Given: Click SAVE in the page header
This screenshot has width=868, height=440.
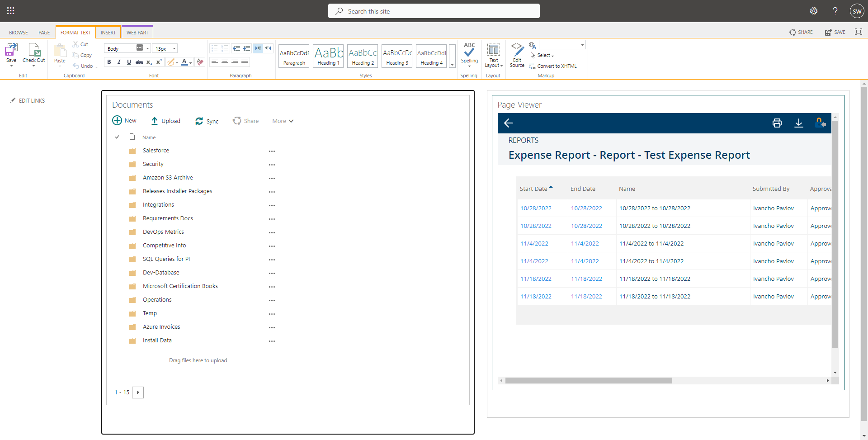Looking at the screenshot, I should coord(835,32).
